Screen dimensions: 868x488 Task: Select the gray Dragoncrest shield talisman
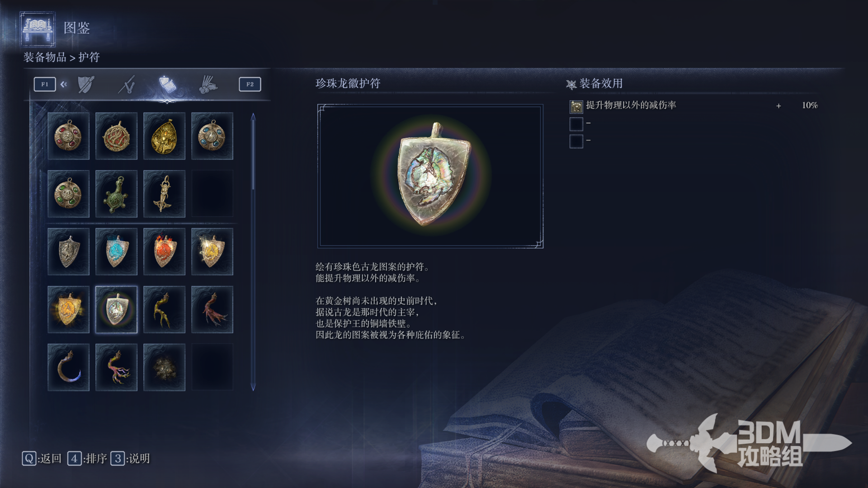(x=68, y=252)
